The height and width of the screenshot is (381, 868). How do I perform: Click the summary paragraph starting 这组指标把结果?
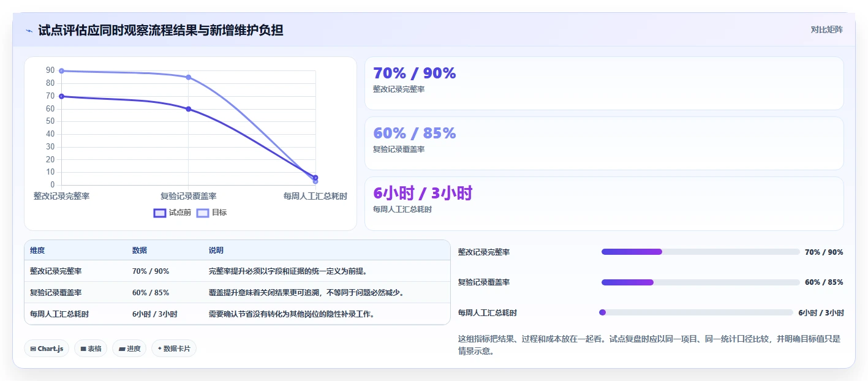[x=649, y=345]
